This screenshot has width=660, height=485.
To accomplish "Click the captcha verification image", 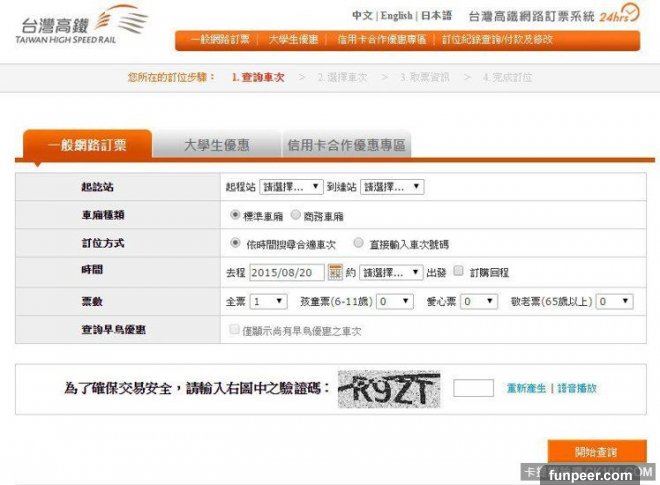I will tap(389, 388).
